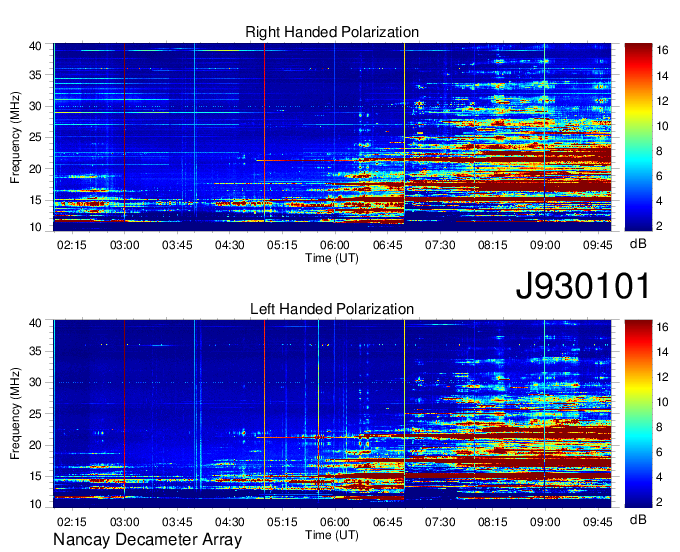This screenshot has width=680, height=552.
Task: Click the "10" value on the lower color bar
Action: click(662, 402)
